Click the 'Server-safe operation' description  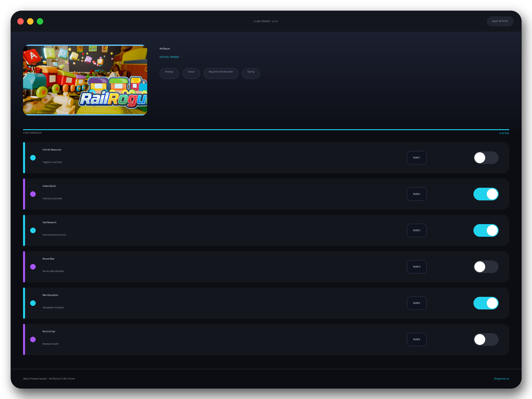(53, 271)
